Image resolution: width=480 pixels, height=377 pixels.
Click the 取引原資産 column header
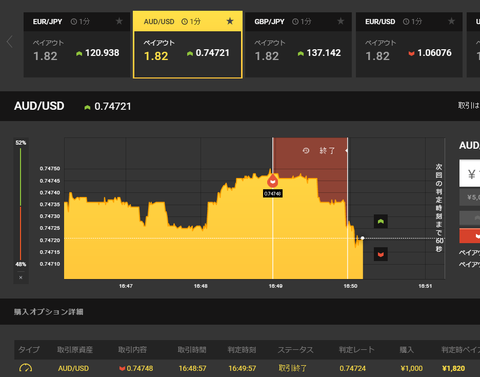(75, 350)
